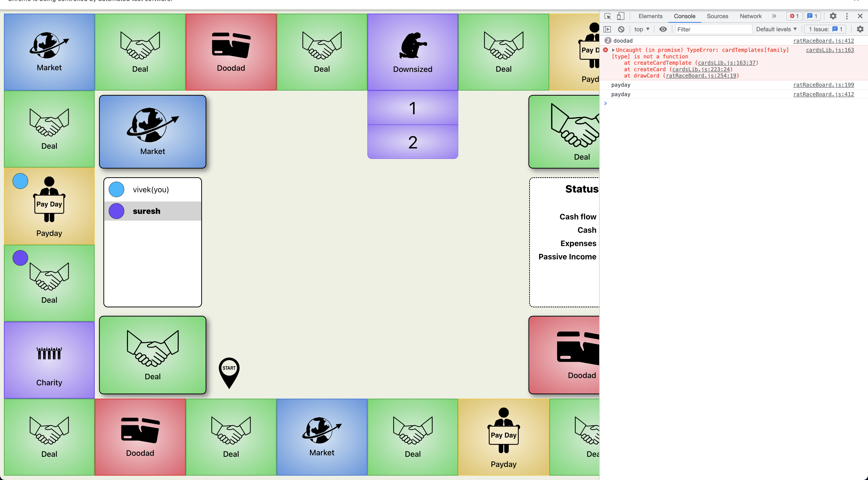Toggle the console sidebar panel button
Image resolution: width=868 pixels, height=480 pixels.
pyautogui.click(x=607, y=29)
